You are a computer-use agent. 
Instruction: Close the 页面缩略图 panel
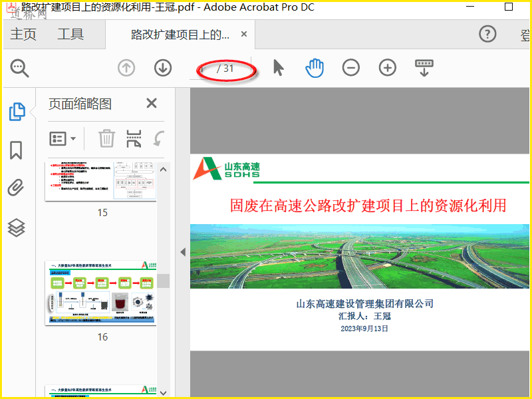tap(152, 103)
